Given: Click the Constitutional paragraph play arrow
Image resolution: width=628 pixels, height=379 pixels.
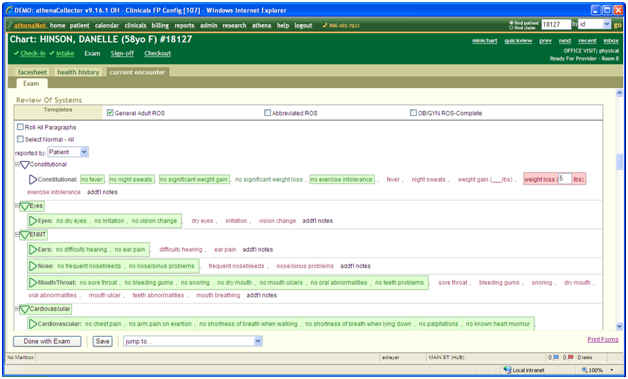Looking at the screenshot, I should 33,179.
